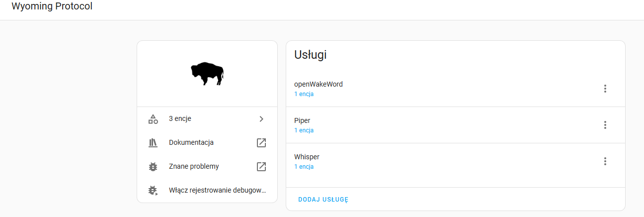Open three-dot menu for openWakeWord service
This screenshot has width=644, height=217.
click(605, 89)
